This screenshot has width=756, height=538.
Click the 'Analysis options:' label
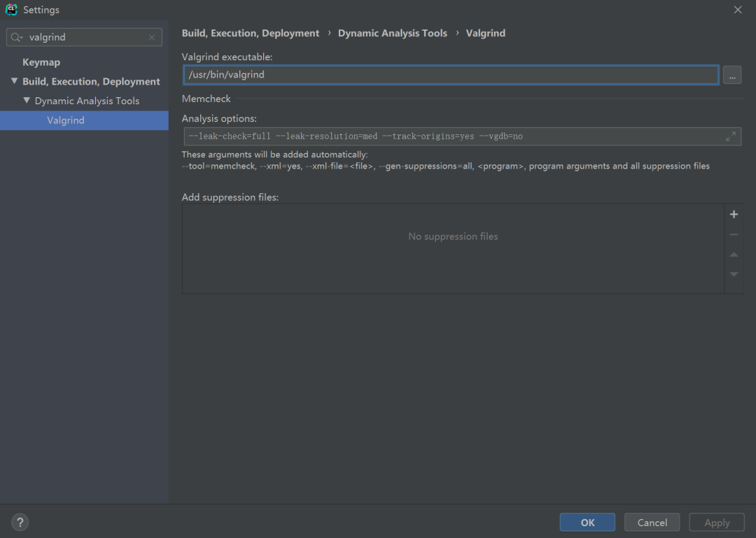[219, 118]
